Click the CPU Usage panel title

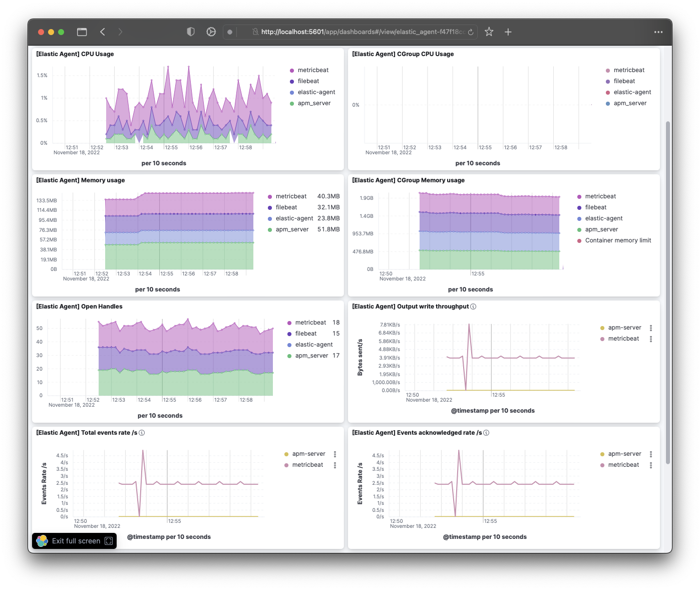(75, 54)
